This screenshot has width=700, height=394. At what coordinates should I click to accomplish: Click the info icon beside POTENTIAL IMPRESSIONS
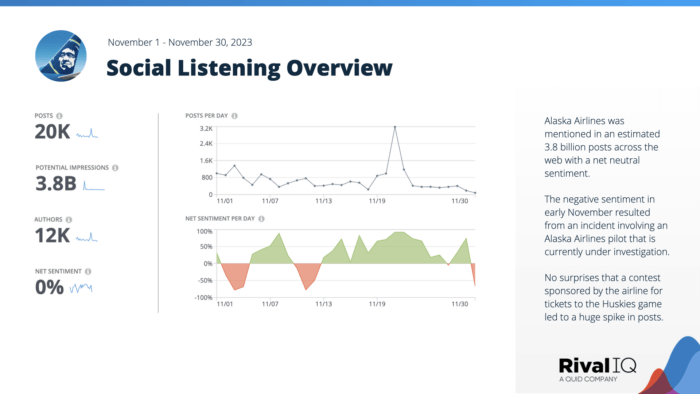click(x=115, y=168)
